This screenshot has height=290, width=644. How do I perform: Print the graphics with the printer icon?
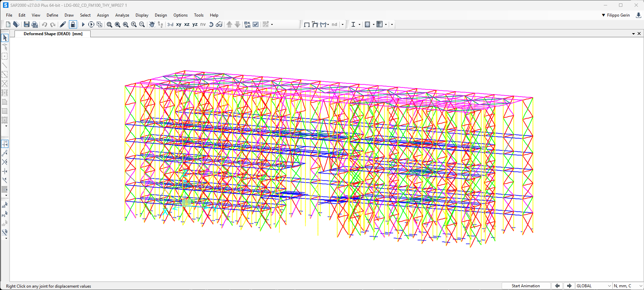[34, 24]
